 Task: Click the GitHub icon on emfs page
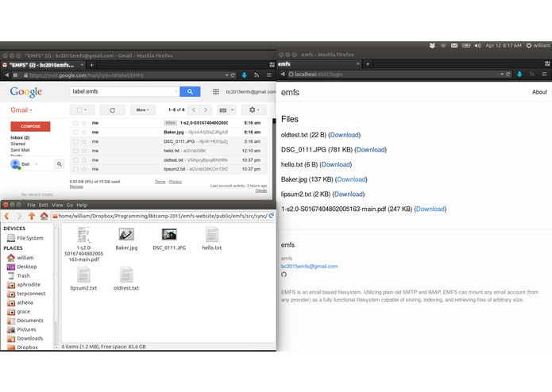point(284,275)
